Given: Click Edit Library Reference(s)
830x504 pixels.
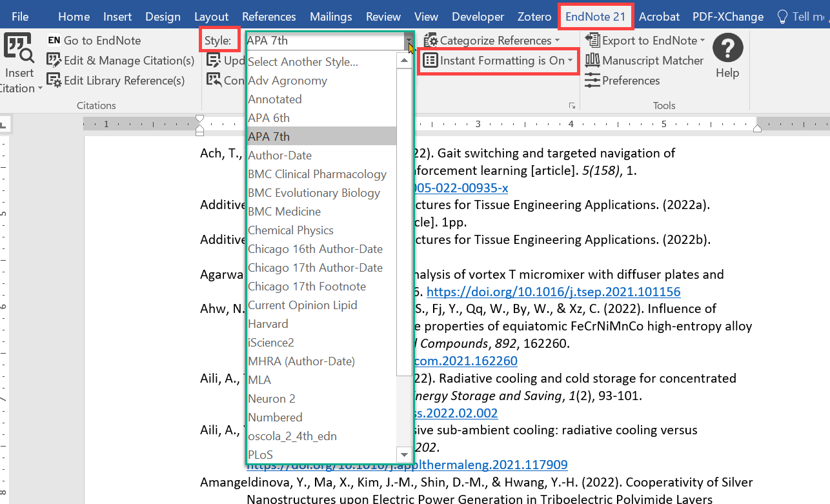Looking at the screenshot, I should point(116,81).
